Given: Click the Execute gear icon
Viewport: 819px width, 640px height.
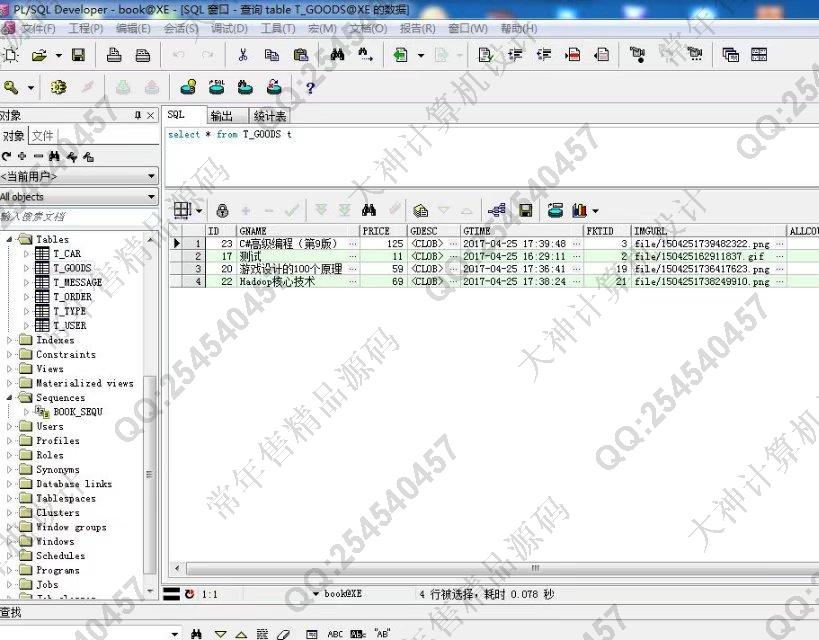Looking at the screenshot, I should [x=58, y=87].
